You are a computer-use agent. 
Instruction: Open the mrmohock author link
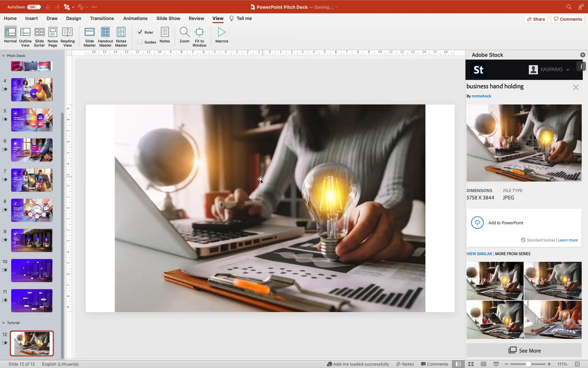click(481, 96)
